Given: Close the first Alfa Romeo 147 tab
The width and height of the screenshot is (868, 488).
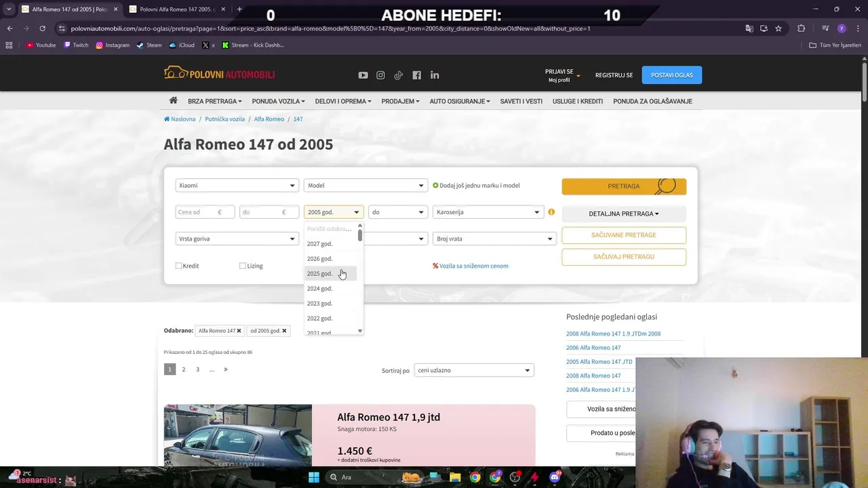Looking at the screenshot, I should (115, 9).
